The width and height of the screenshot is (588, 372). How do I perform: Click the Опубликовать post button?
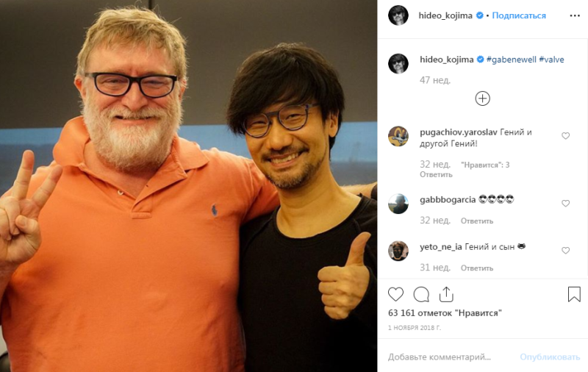point(550,357)
